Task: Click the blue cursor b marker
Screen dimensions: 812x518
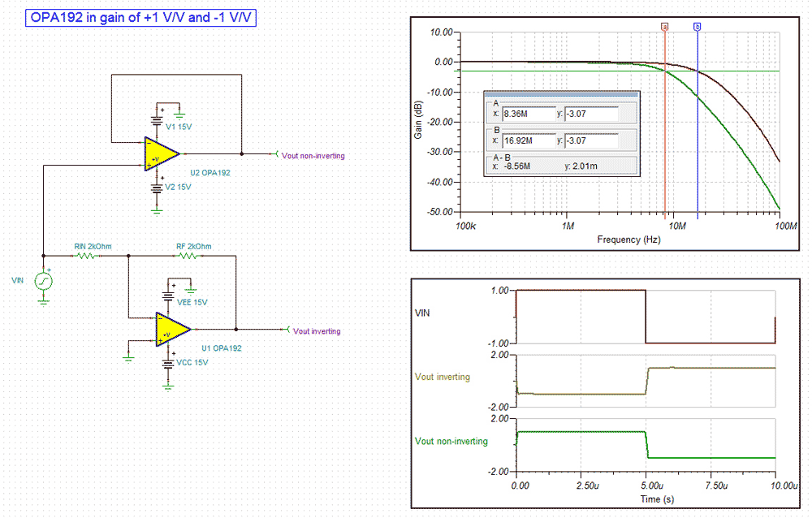Action: click(x=697, y=27)
